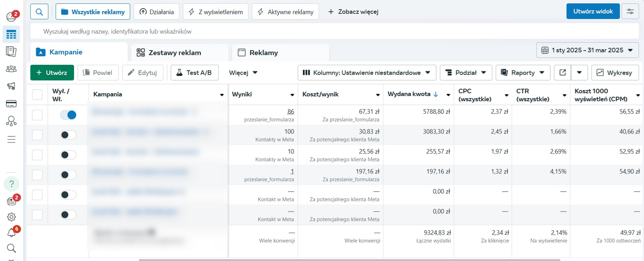Open the arrow dropdown next to the export icon
Viewport: 644px width, 261px height.
point(579,73)
